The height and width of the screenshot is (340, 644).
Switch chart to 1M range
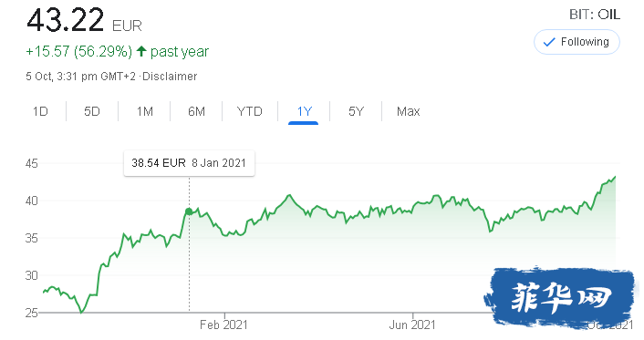[144, 111]
